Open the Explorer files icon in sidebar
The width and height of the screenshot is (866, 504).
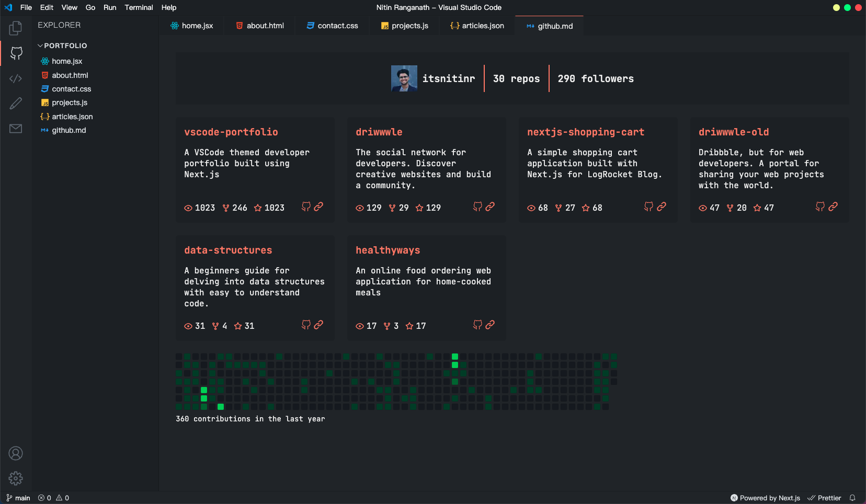16,28
